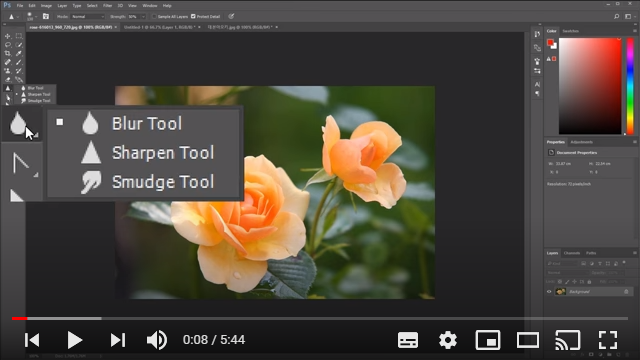The height and width of the screenshot is (360, 640).
Task: Open Color panel flyout menu
Action: click(635, 31)
